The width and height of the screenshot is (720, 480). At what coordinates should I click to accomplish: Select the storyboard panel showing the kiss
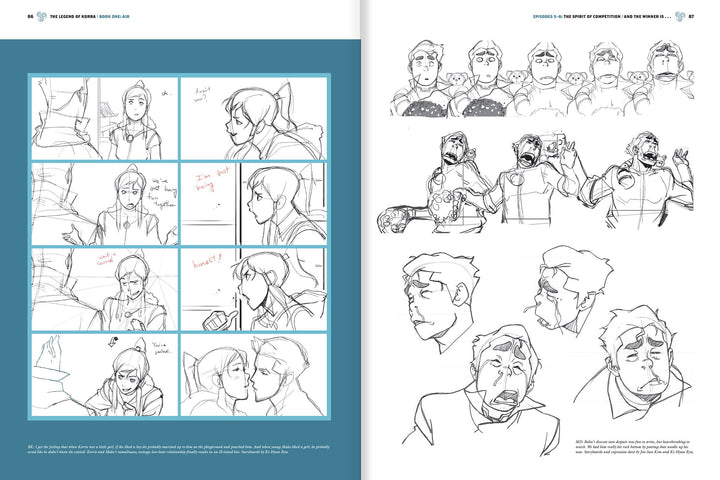point(253,375)
